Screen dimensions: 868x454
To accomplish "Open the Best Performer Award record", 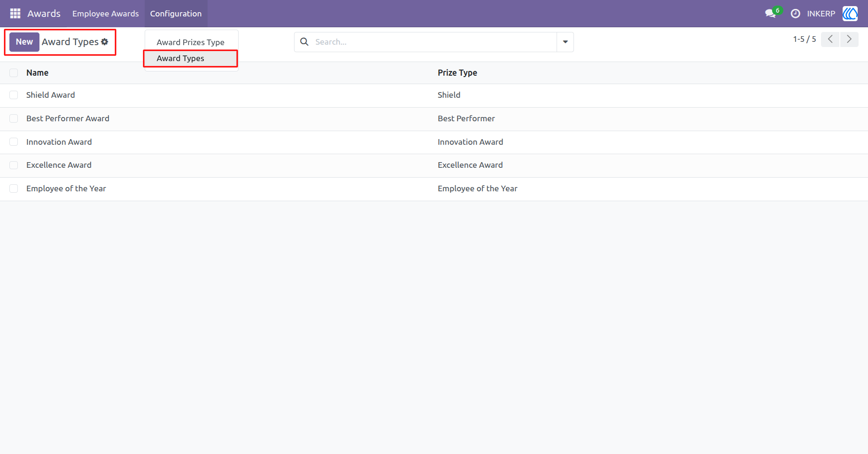I will 68,118.
